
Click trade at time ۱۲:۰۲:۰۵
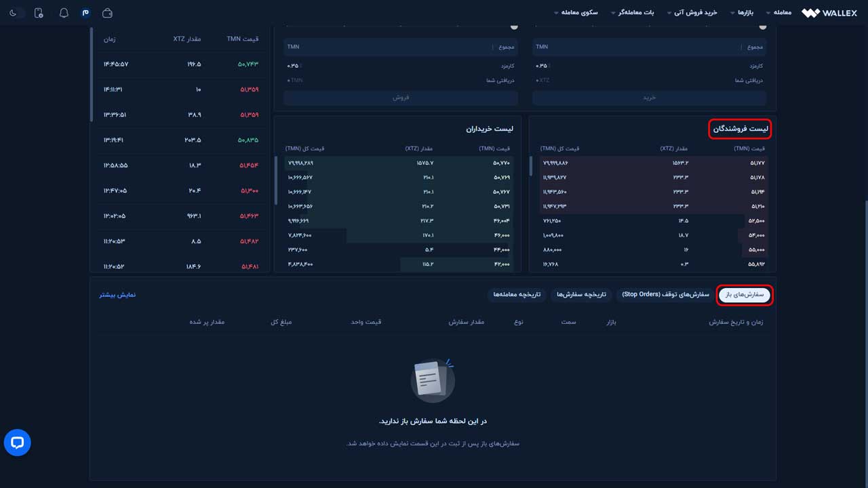point(181,216)
